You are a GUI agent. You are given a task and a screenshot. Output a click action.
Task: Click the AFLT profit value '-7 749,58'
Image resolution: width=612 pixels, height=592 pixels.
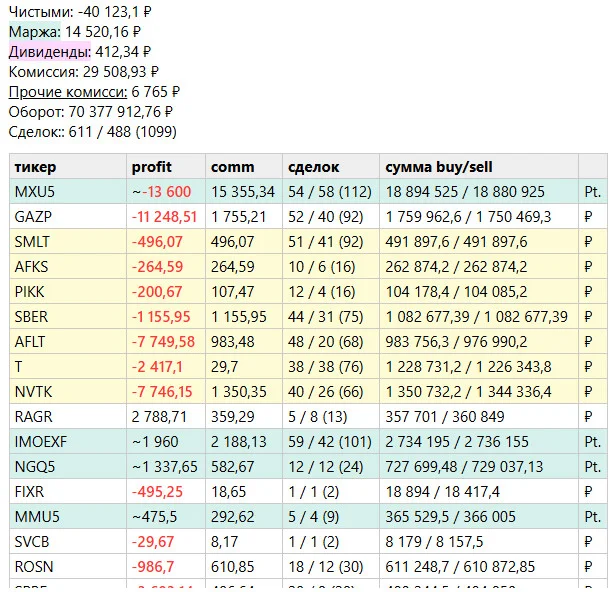pos(163,341)
